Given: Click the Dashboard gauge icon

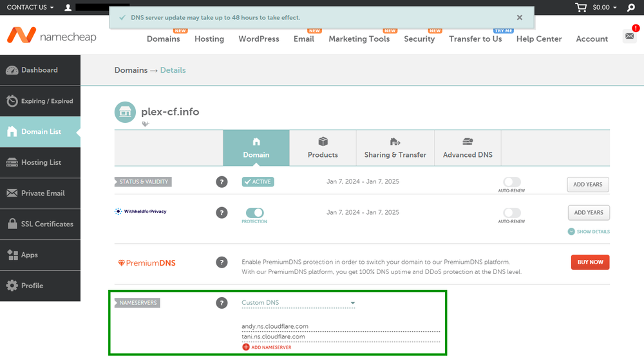Looking at the screenshot, I should pos(12,70).
